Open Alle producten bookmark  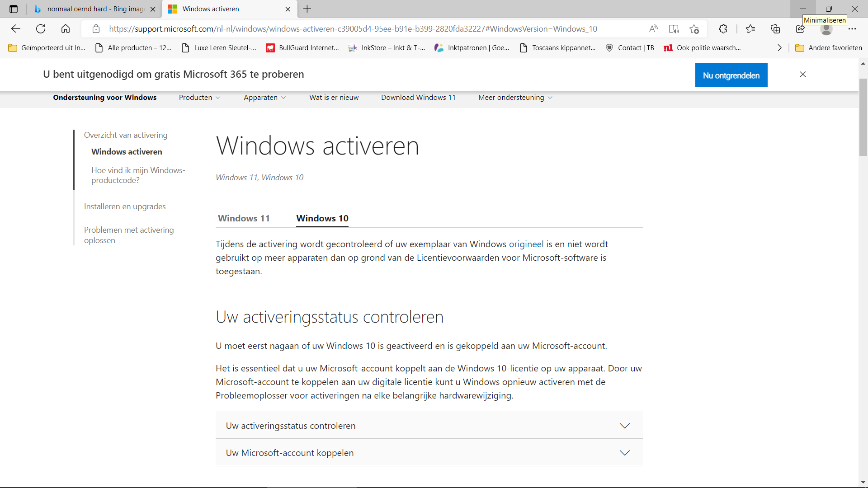(x=133, y=48)
